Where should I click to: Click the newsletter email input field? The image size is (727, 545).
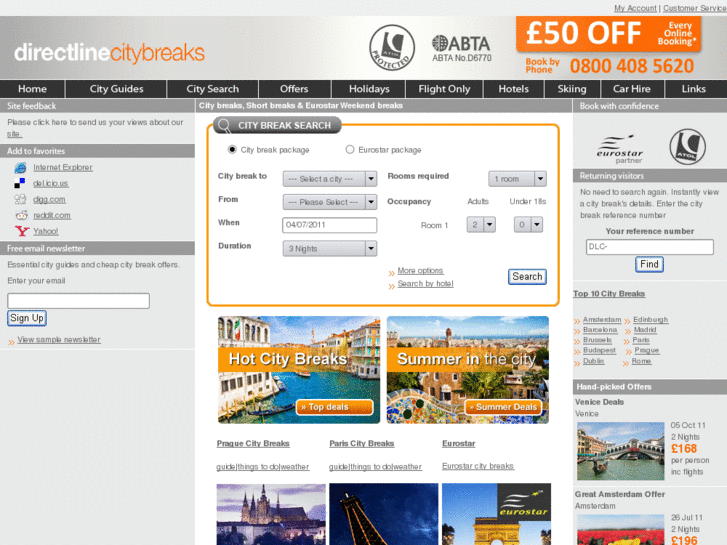(78, 301)
